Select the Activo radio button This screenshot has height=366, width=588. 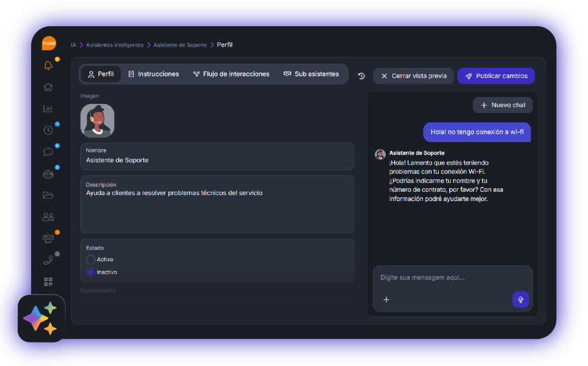(x=90, y=259)
